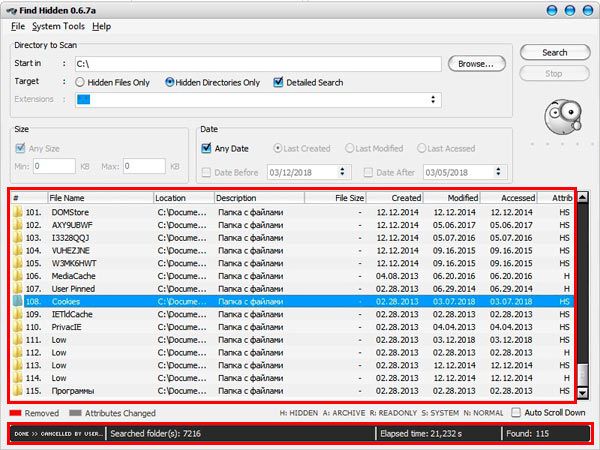The image size is (600, 450).
Task: Enable the Date Before checkbox
Action: [206, 172]
